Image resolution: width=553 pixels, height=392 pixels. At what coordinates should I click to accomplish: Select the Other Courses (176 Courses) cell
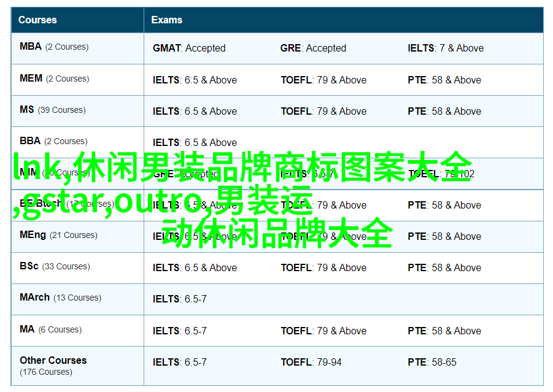pyautogui.click(x=77, y=366)
